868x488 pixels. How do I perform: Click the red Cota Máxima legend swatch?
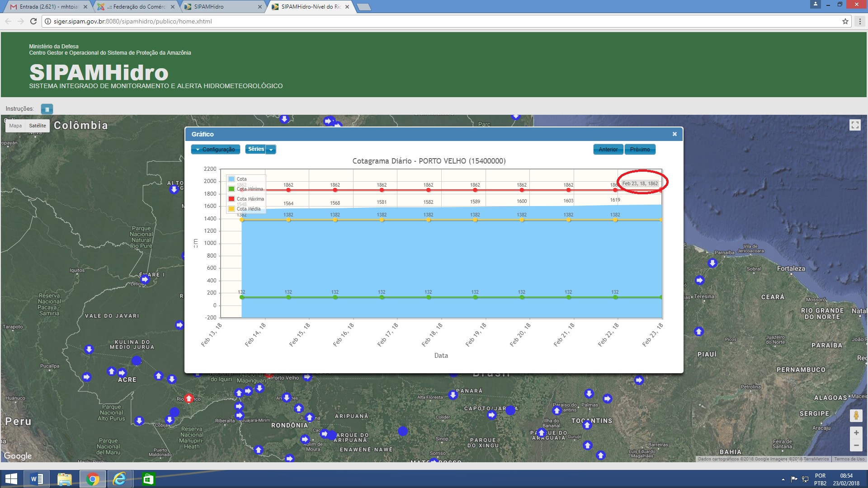231,199
